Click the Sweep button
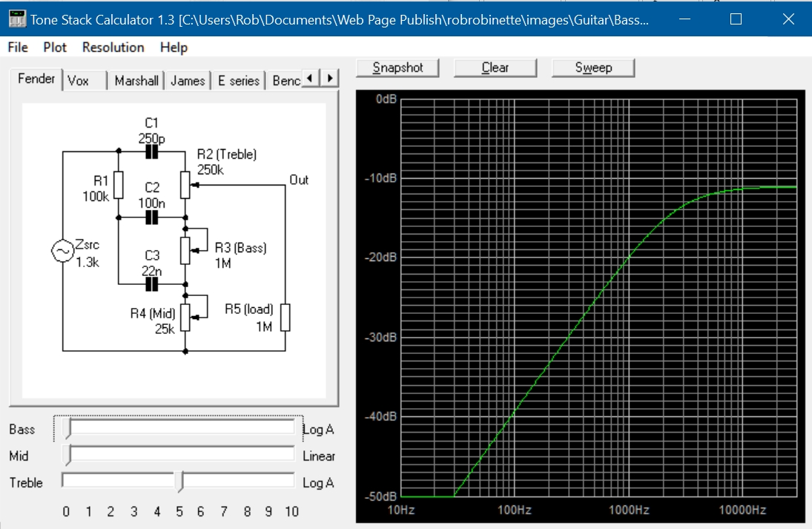Viewport: 812px width, 529px height. 593,68
